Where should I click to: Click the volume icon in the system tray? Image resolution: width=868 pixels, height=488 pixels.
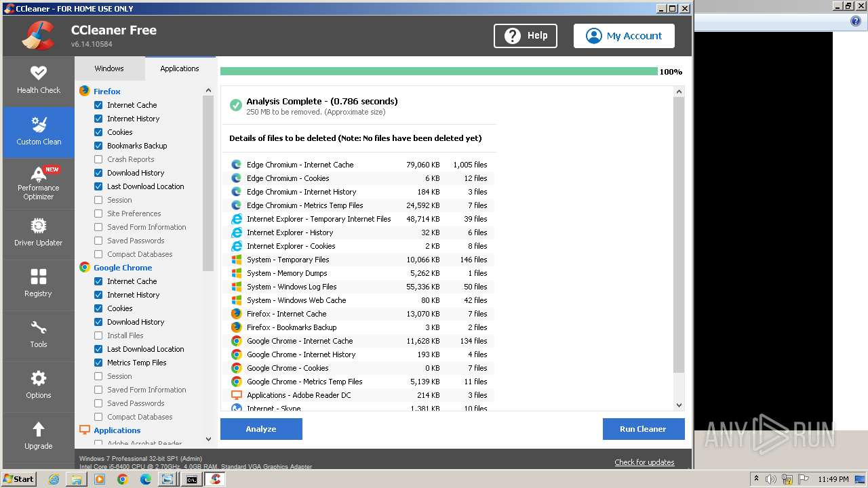[771, 479]
